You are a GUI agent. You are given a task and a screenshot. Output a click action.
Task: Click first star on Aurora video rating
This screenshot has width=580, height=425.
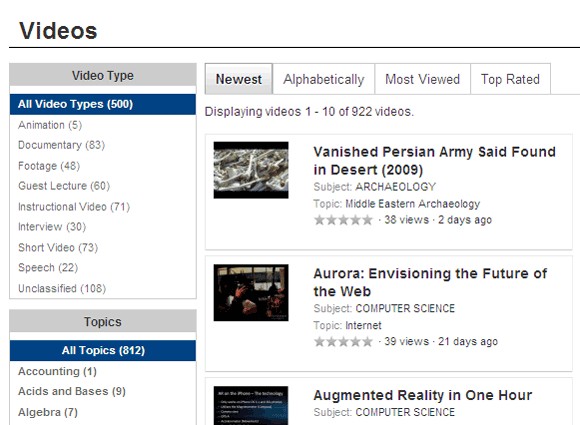319,341
